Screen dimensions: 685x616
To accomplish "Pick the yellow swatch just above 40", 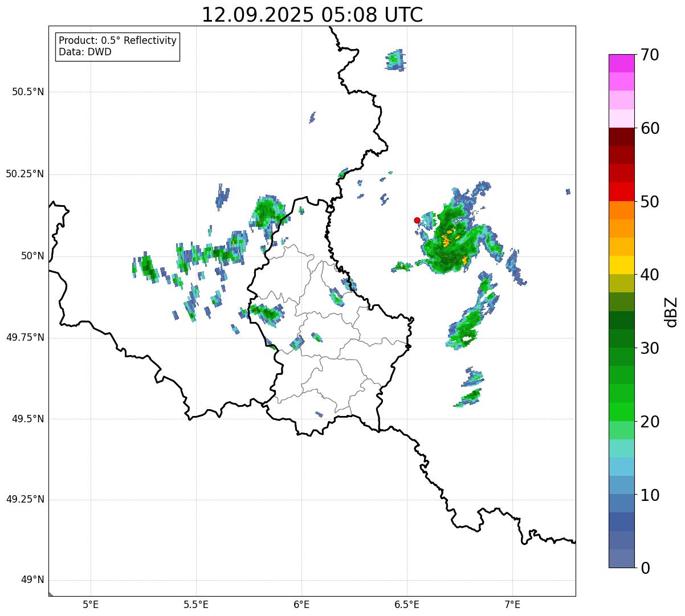I will 621,265.
